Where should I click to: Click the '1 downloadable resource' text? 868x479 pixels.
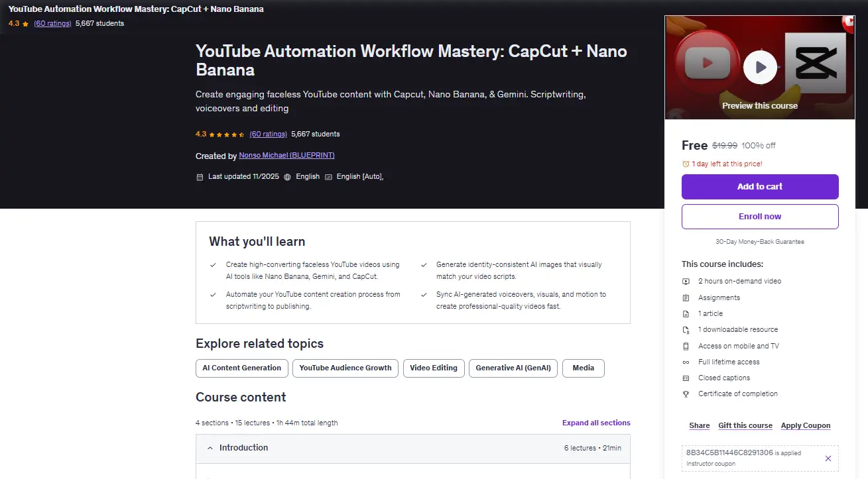738,330
